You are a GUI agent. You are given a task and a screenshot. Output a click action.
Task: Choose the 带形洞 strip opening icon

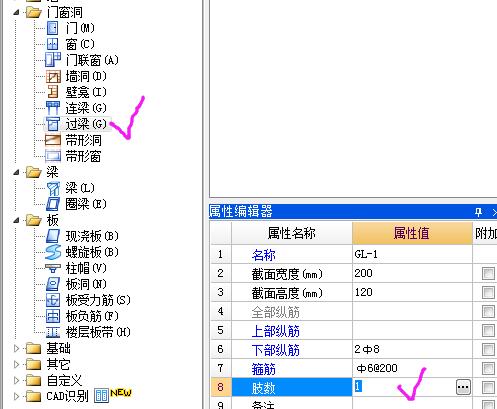coord(53,140)
